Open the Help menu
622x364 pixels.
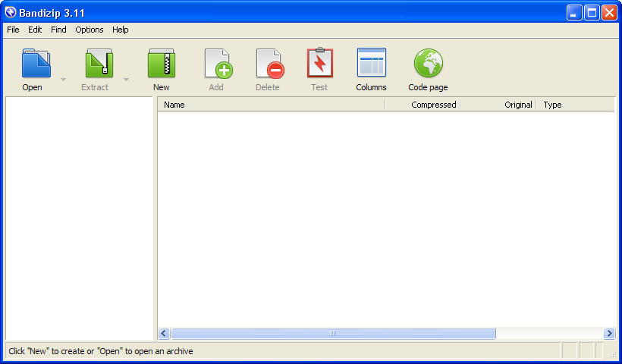coord(120,30)
